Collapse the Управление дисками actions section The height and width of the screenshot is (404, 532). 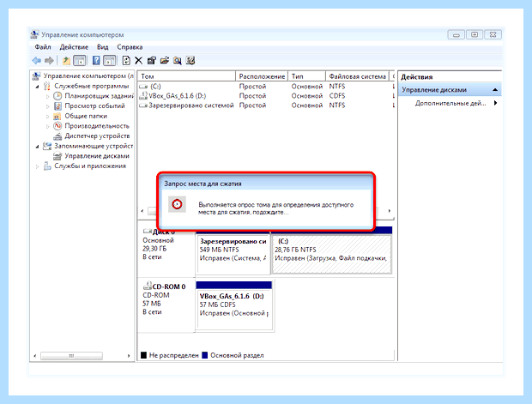click(495, 90)
